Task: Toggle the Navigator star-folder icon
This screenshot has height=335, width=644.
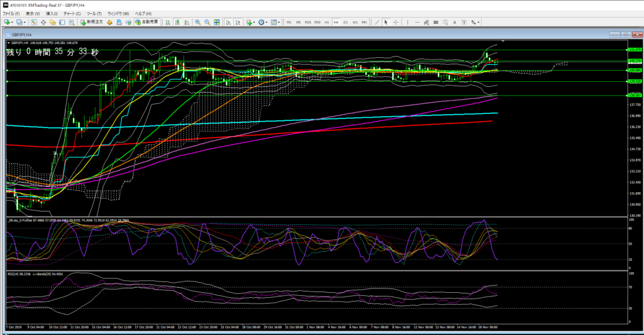Action: pos(53,22)
